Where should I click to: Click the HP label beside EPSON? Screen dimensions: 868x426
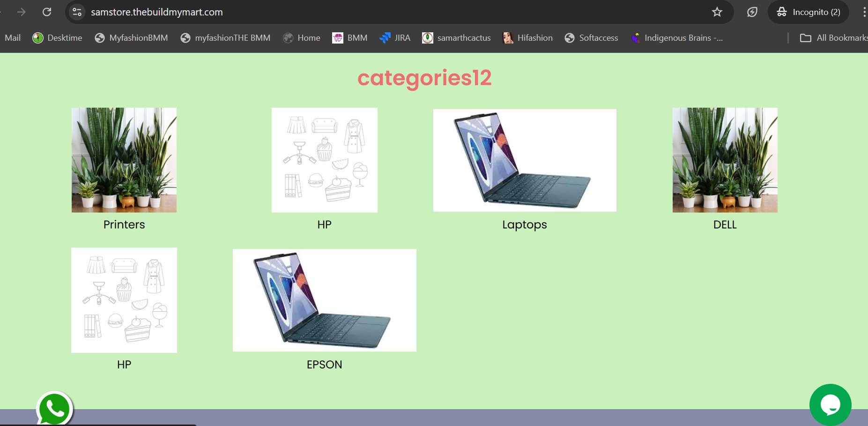(x=124, y=365)
